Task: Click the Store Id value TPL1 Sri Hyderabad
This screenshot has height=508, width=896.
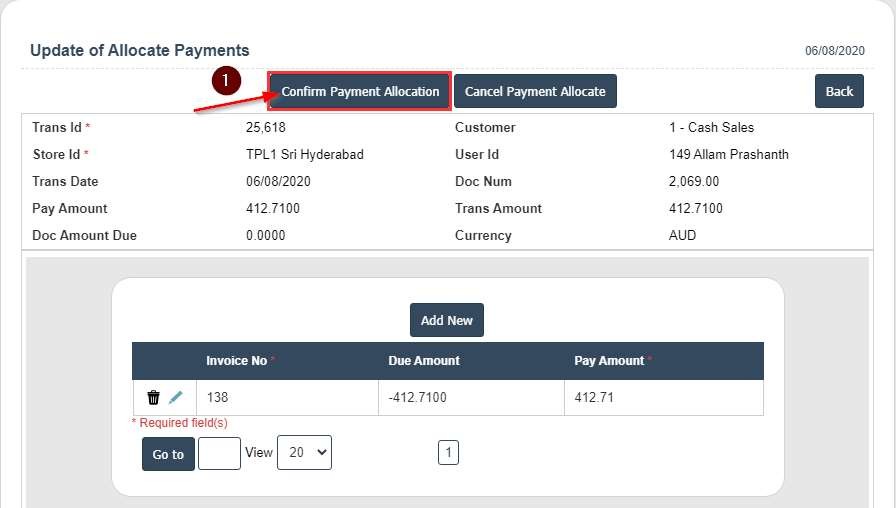Action: (x=305, y=154)
